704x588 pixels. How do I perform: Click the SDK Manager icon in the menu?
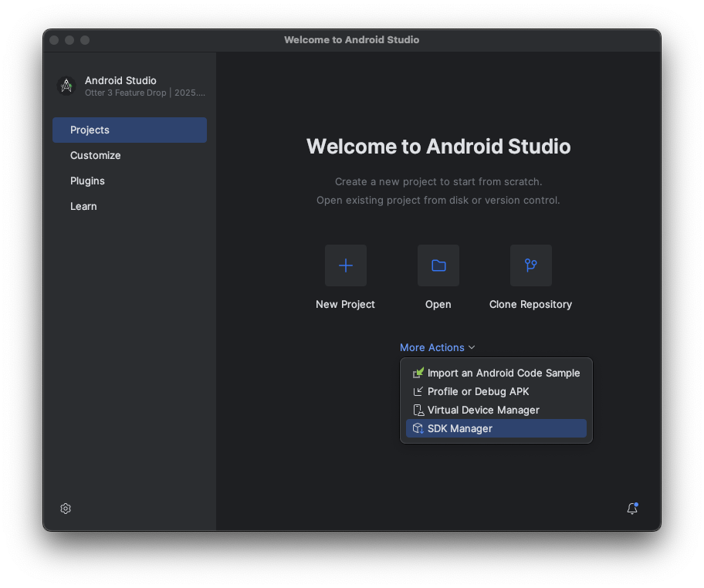(417, 428)
